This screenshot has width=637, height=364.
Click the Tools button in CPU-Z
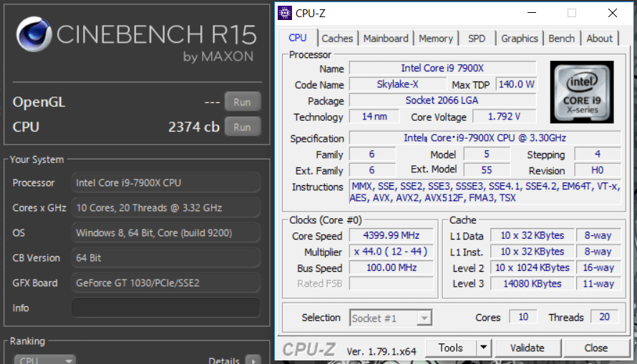click(x=450, y=348)
